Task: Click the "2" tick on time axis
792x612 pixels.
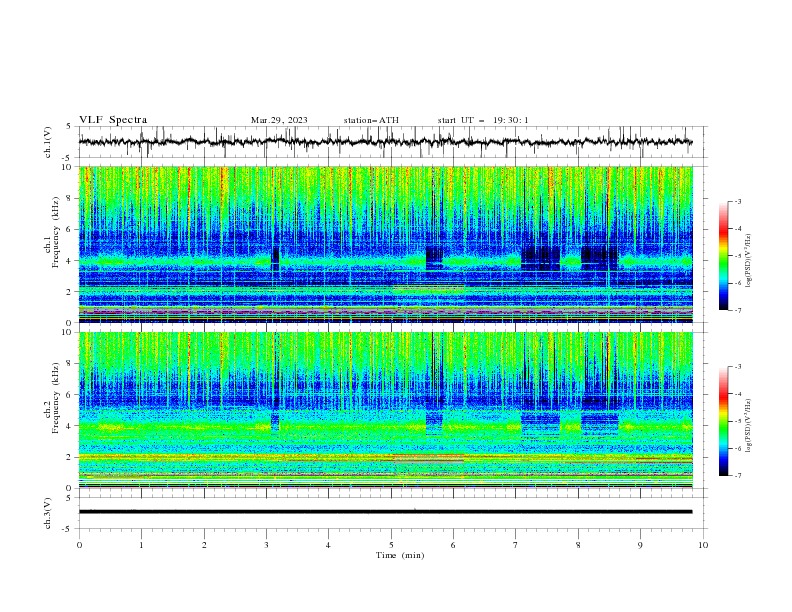Action: click(204, 545)
